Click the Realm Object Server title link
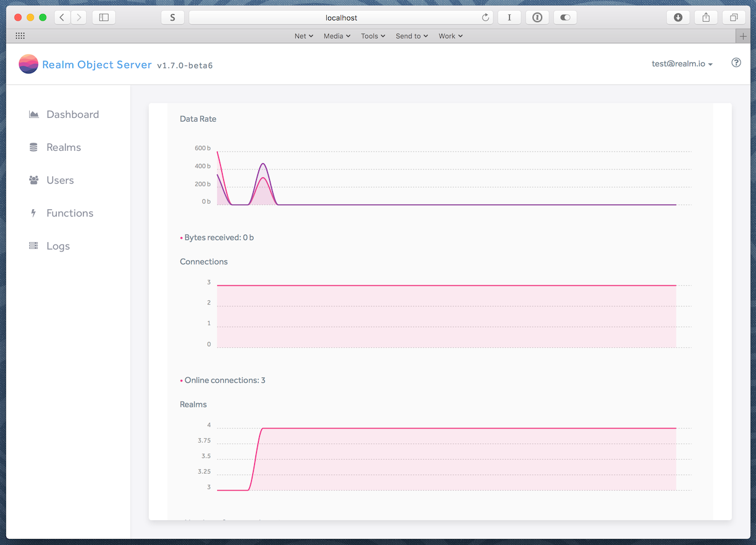Viewport: 756px width, 545px height. [x=97, y=65]
